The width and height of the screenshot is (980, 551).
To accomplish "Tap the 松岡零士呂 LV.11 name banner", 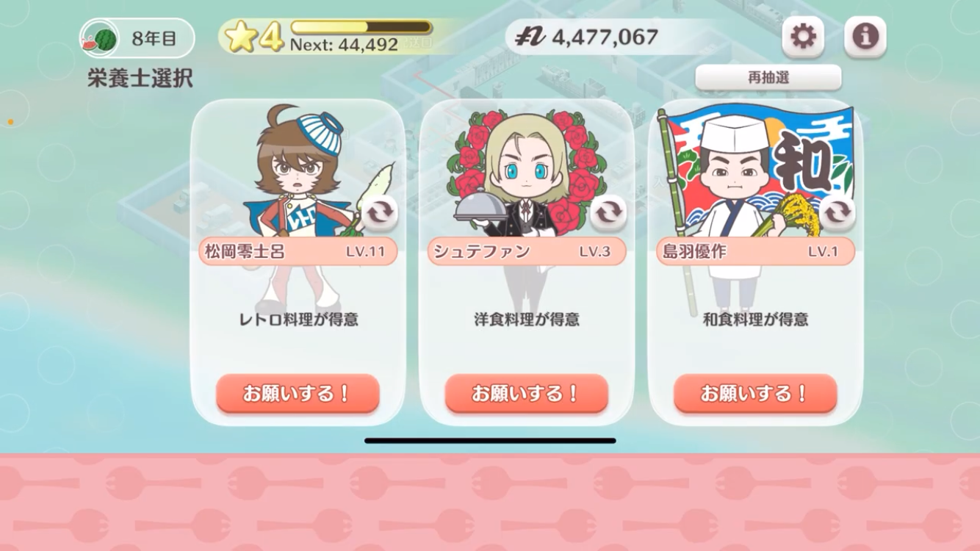I will [x=298, y=251].
